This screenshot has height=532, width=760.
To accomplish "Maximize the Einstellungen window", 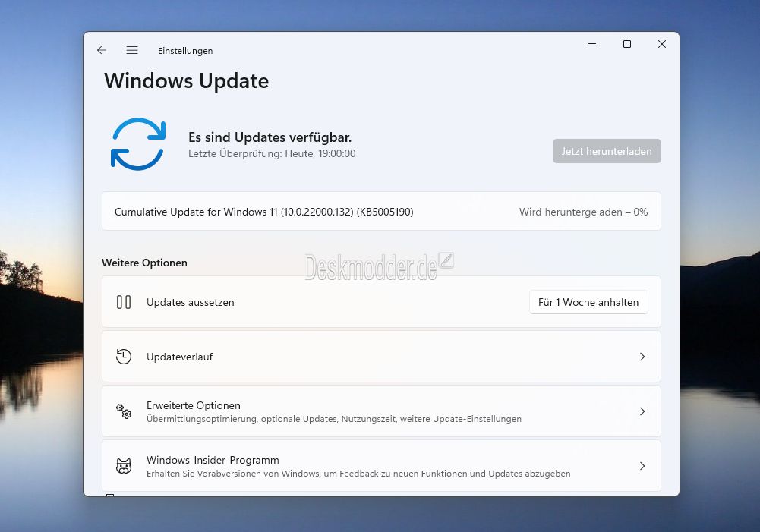I will pos(626,44).
